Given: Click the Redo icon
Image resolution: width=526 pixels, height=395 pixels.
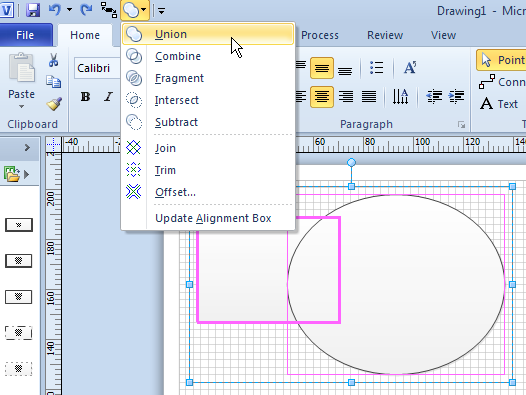Looking at the screenshot, I should (86, 10).
